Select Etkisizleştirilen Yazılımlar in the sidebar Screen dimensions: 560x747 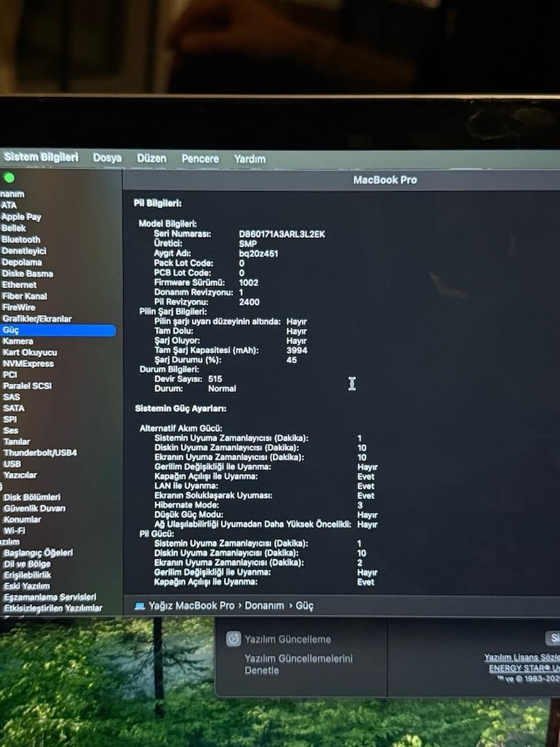(52, 608)
